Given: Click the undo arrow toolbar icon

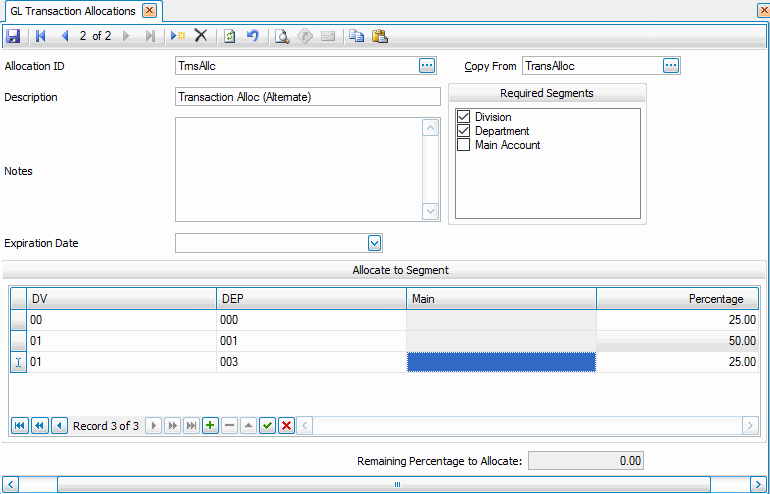Looking at the screenshot, I should pos(253,36).
